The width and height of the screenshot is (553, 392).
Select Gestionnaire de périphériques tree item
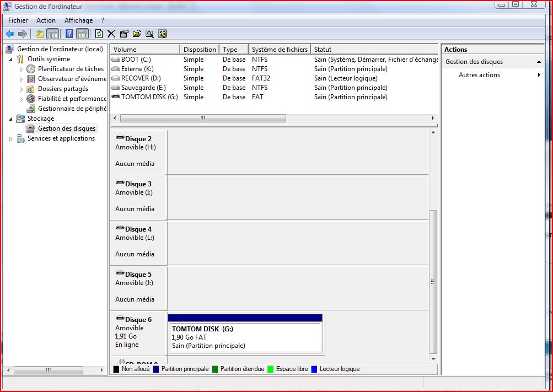click(x=72, y=109)
